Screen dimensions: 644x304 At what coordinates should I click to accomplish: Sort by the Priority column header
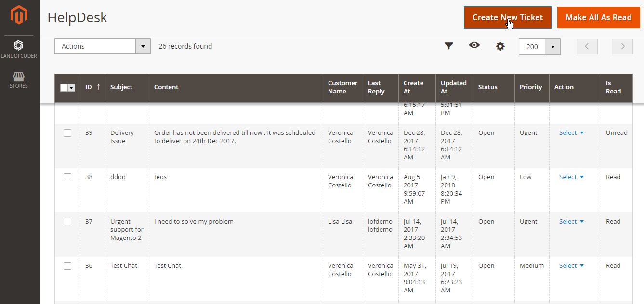coord(531,87)
